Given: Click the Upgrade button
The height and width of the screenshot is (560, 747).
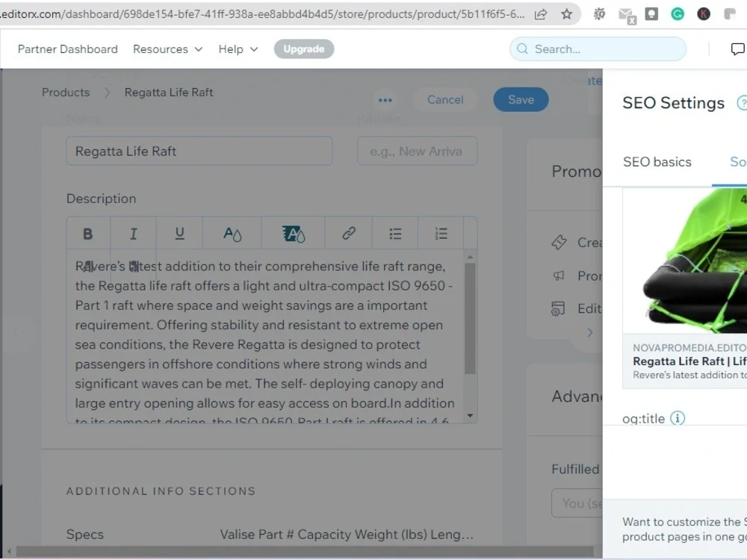Looking at the screenshot, I should [x=304, y=49].
